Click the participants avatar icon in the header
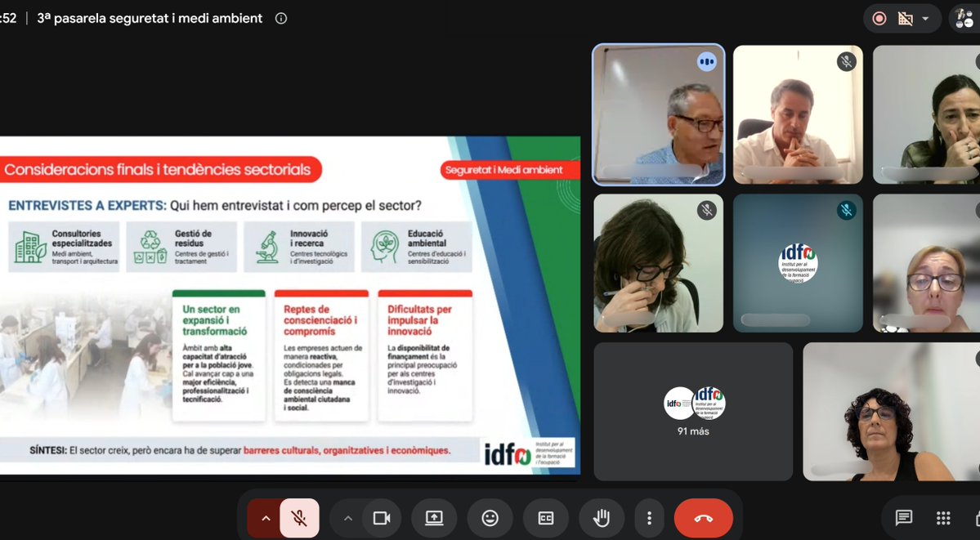 (x=965, y=19)
